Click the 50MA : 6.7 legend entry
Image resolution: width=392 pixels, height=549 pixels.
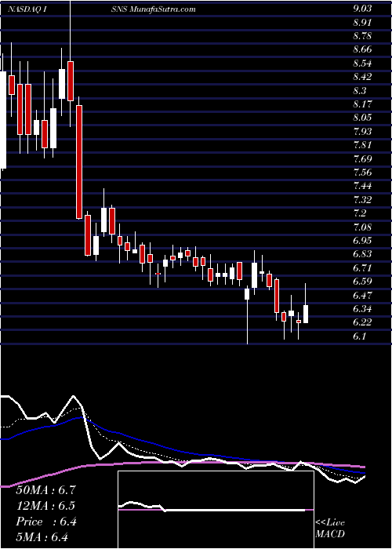pyautogui.click(x=45, y=489)
